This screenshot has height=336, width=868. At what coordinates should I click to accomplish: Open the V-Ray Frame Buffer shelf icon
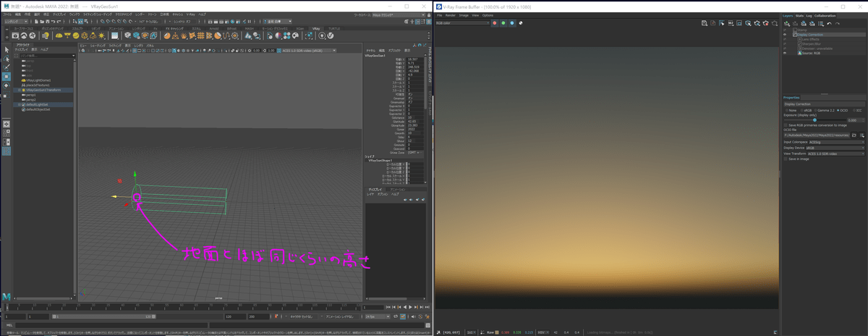(15, 35)
